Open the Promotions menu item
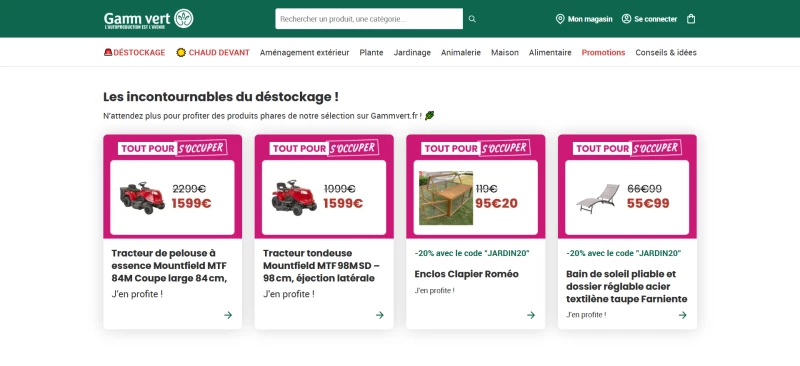The height and width of the screenshot is (366, 800). point(603,52)
